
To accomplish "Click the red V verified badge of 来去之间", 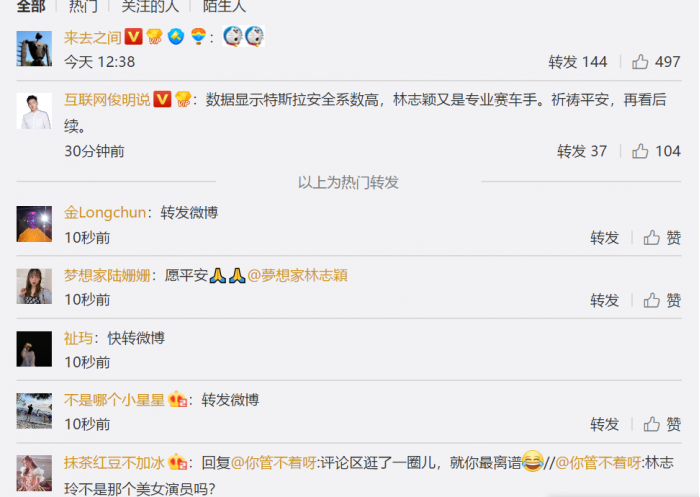I will [133, 37].
